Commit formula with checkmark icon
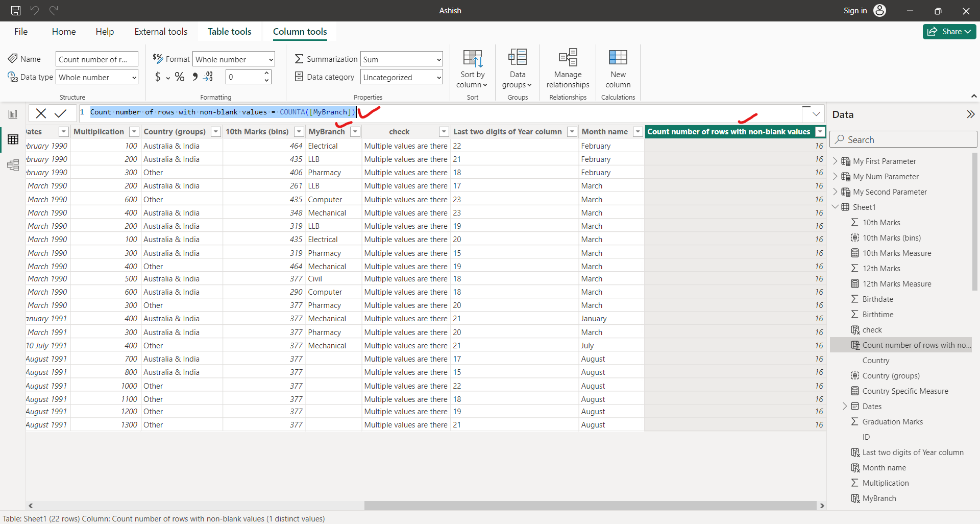This screenshot has height=524, width=980. pyautogui.click(x=61, y=113)
